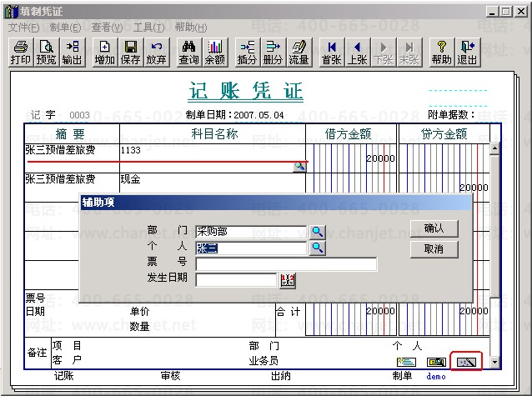Insert an entry line with 插分

tap(248, 53)
